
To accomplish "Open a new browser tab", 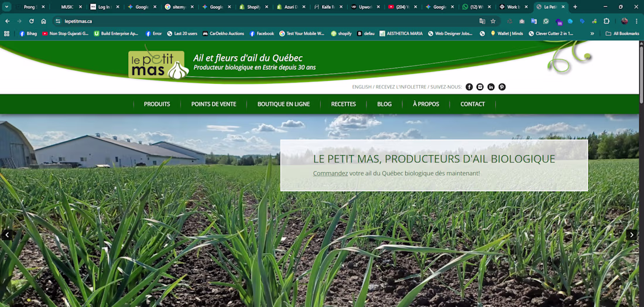I will (575, 7).
